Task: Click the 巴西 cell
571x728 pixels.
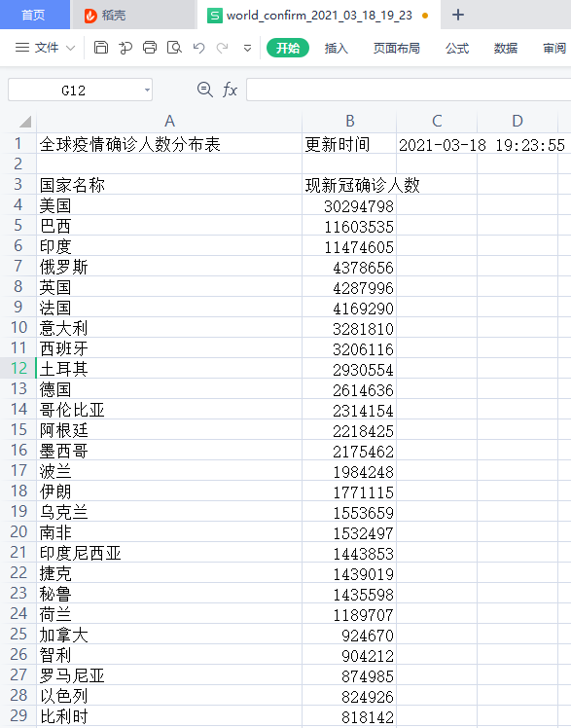Action: pyautogui.click(x=169, y=226)
